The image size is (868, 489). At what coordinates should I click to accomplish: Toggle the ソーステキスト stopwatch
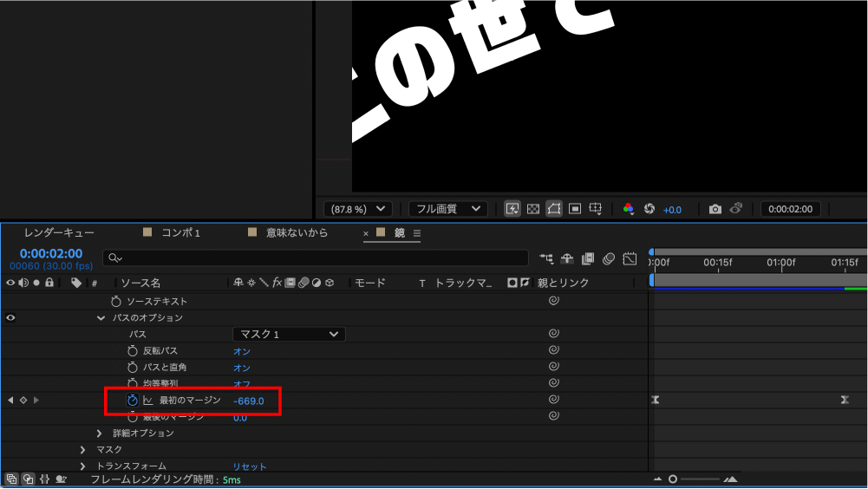point(115,301)
